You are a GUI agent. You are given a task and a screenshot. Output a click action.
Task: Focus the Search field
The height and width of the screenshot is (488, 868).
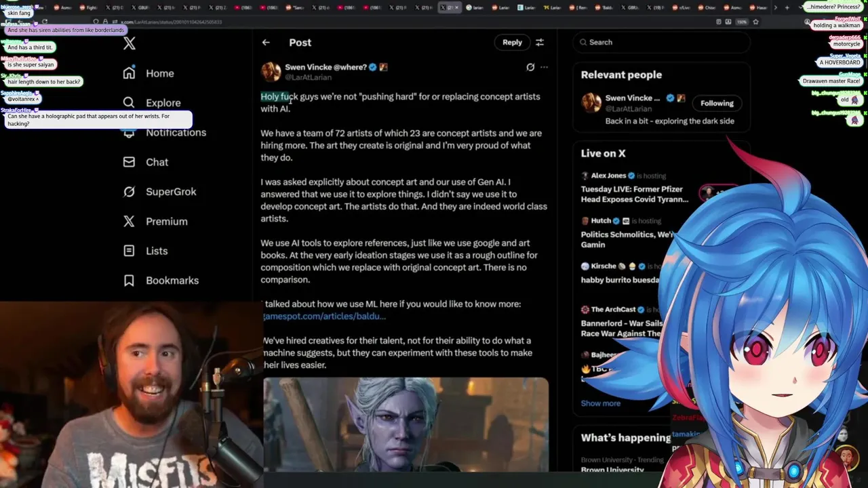click(661, 42)
